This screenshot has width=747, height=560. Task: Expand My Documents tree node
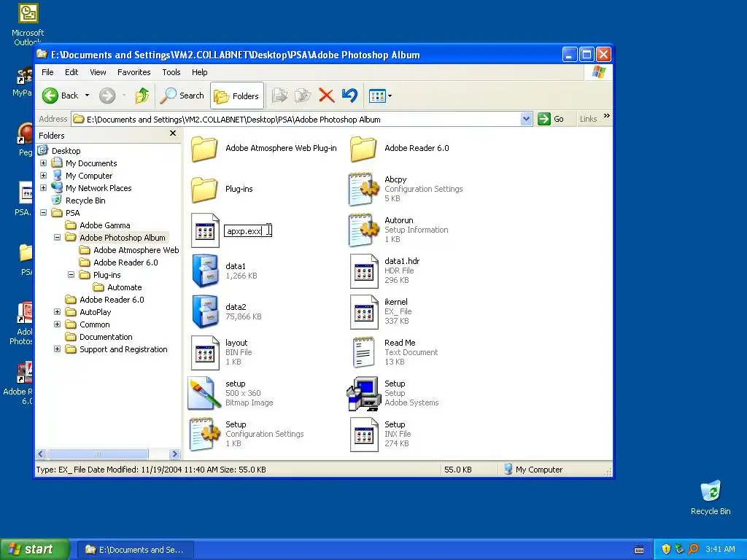click(x=43, y=163)
